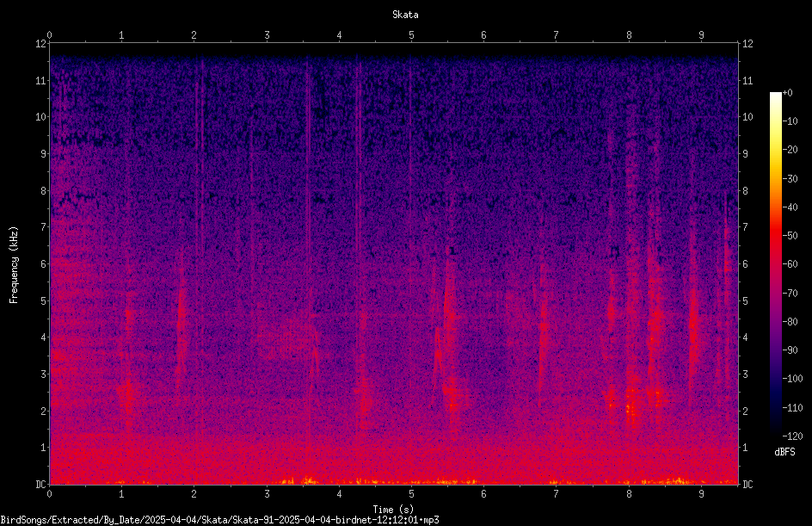Click the white top of the color scale bar
The width and height of the screenshot is (812, 526).
775,97
